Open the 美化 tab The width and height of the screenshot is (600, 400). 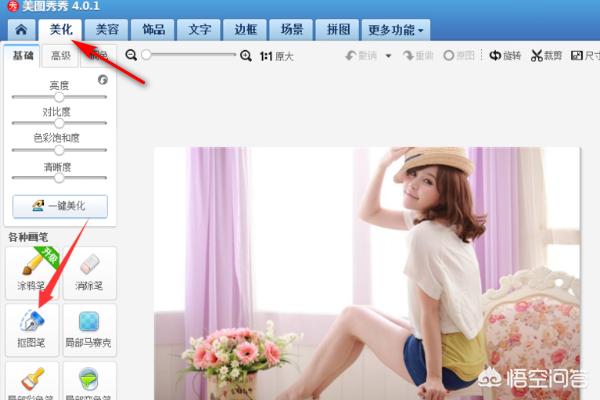tap(60, 29)
